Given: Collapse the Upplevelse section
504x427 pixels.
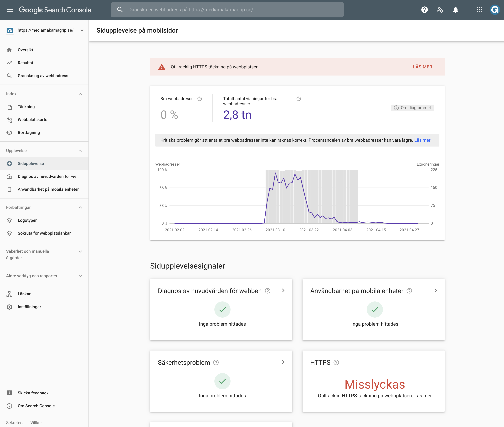Looking at the screenshot, I should click(80, 151).
